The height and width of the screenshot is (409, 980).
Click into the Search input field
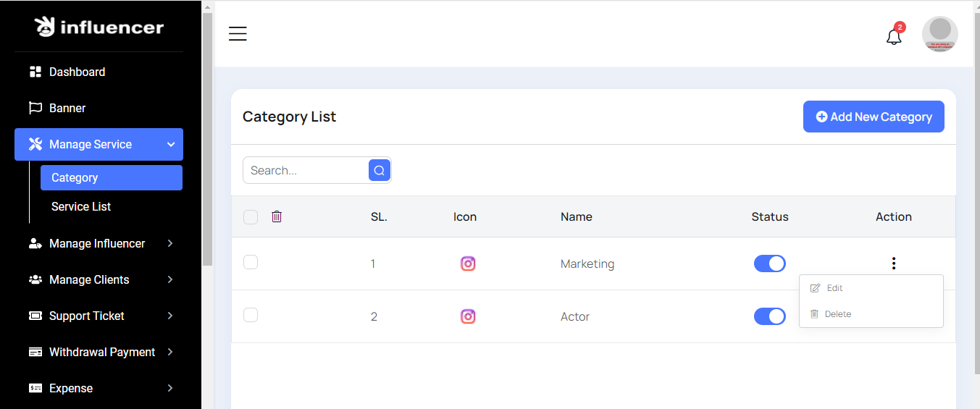[306, 170]
